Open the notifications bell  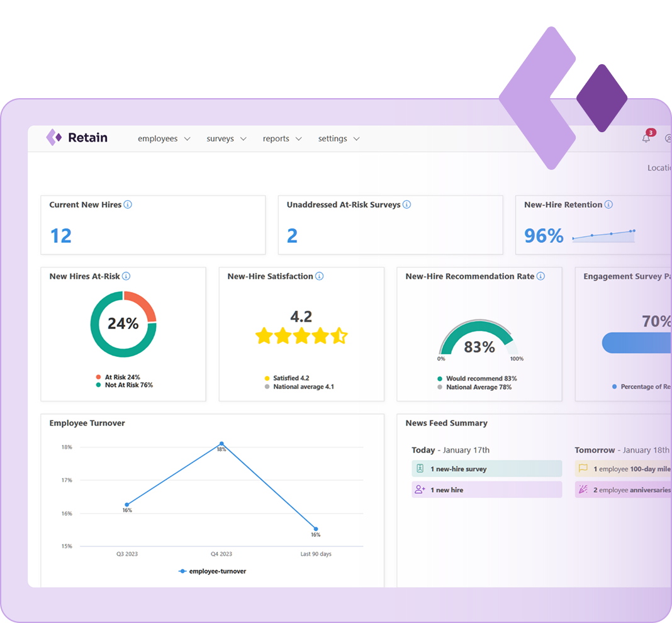point(646,138)
